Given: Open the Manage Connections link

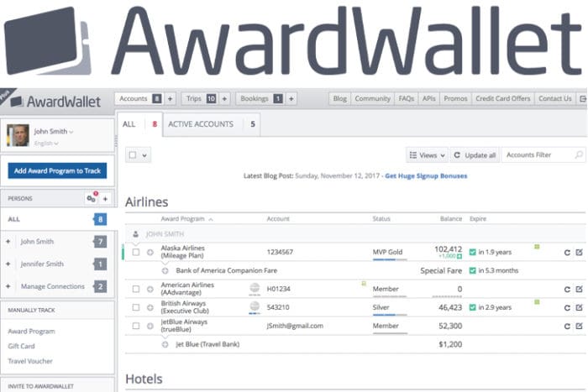Looking at the screenshot, I should 53,286.
